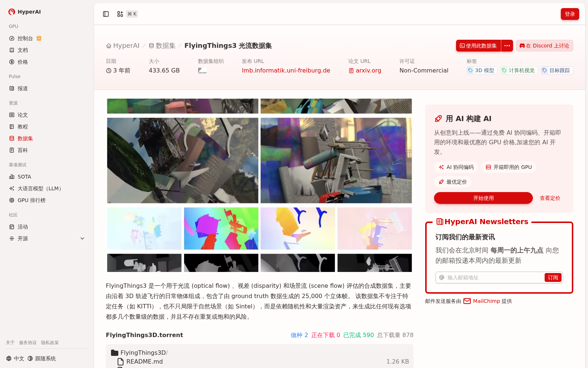The height and width of the screenshot is (368, 588).
Task: Click the HyperAI logo icon
Action: [x=12, y=12]
